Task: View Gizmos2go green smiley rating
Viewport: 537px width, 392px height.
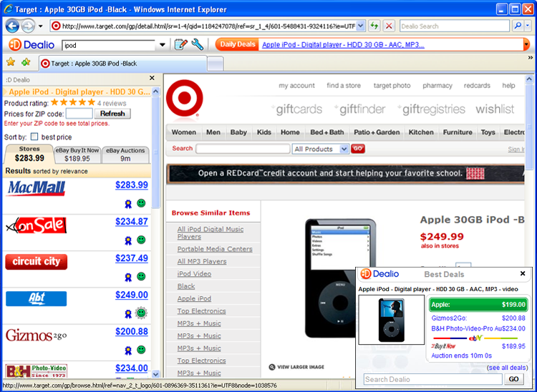Action: pos(141,350)
